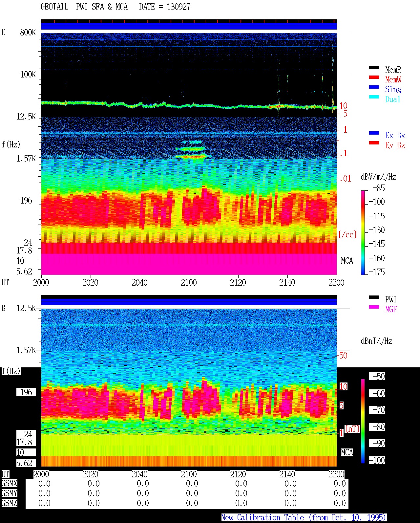
Task: Click the black MemR legend swatch
Action: pos(374,67)
